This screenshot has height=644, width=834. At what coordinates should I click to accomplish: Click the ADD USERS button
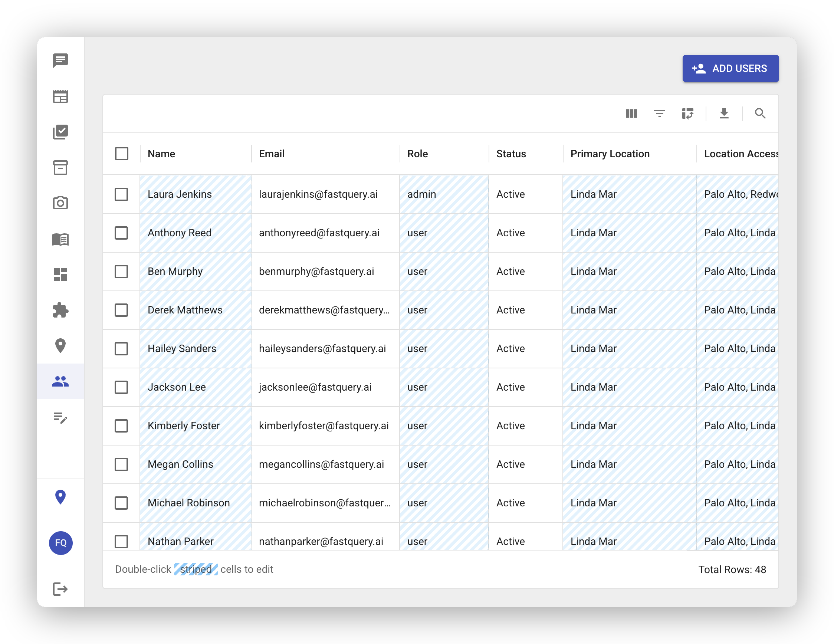[730, 68]
